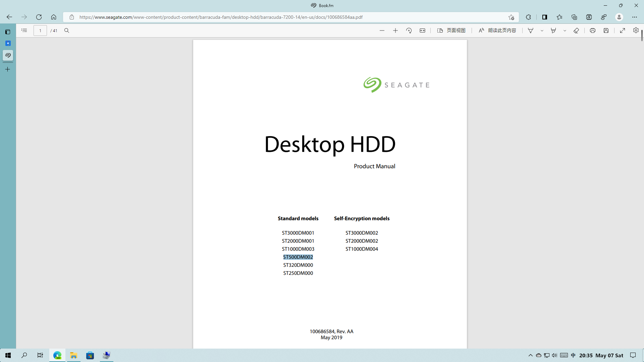
Task: Activate the Erase tool
Action: pyautogui.click(x=576, y=31)
